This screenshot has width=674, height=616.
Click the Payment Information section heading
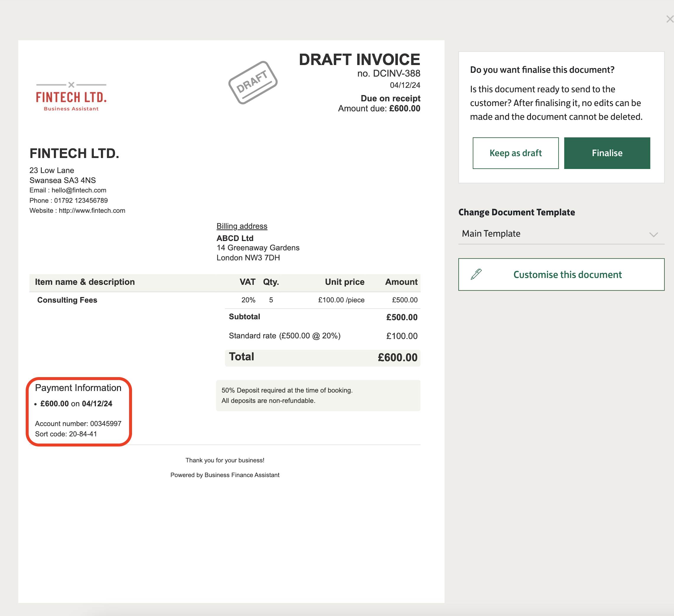78,388
